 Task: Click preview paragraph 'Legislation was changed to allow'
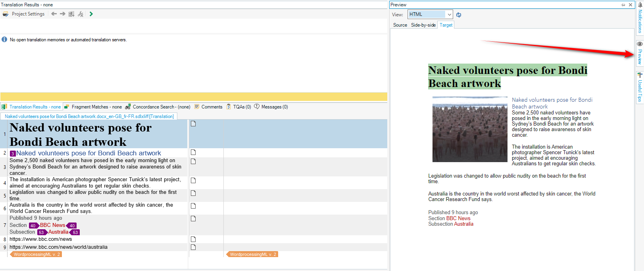507,179
